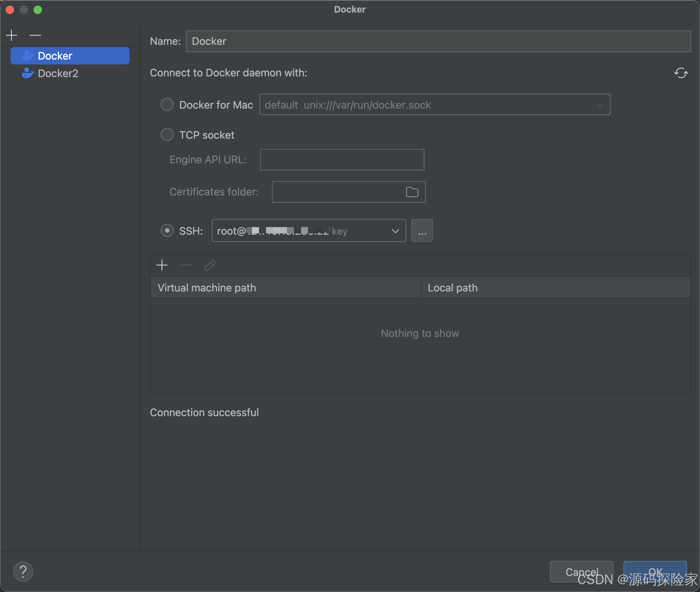Open the Docker for Mac socket dropdown
The height and width of the screenshot is (592, 700).
(599, 104)
